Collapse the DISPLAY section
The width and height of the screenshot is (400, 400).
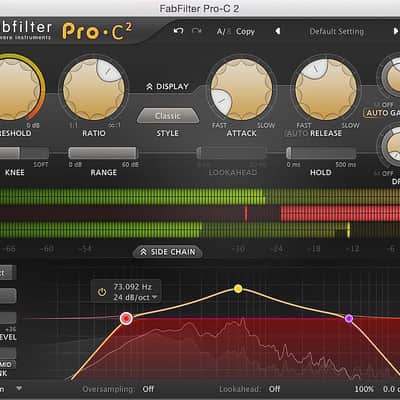167,87
